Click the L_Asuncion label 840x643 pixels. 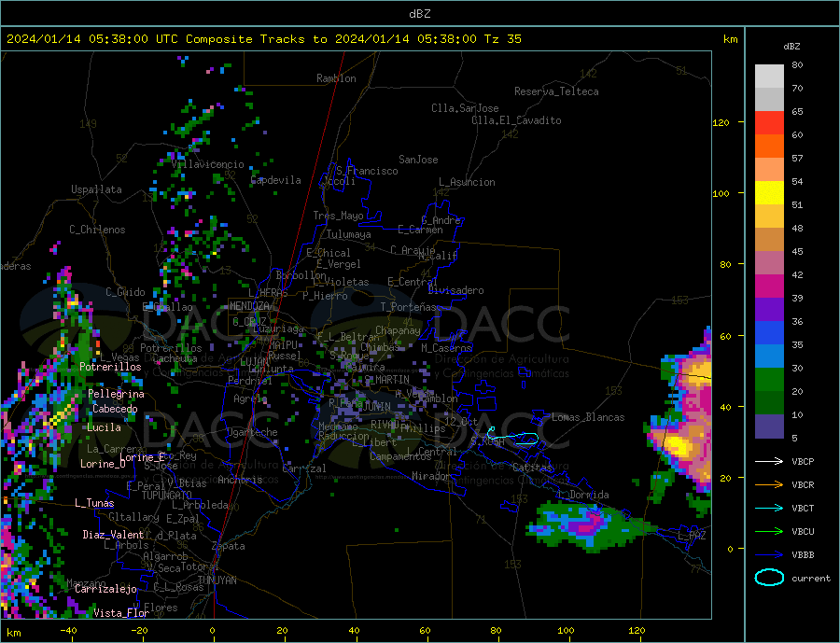(467, 182)
